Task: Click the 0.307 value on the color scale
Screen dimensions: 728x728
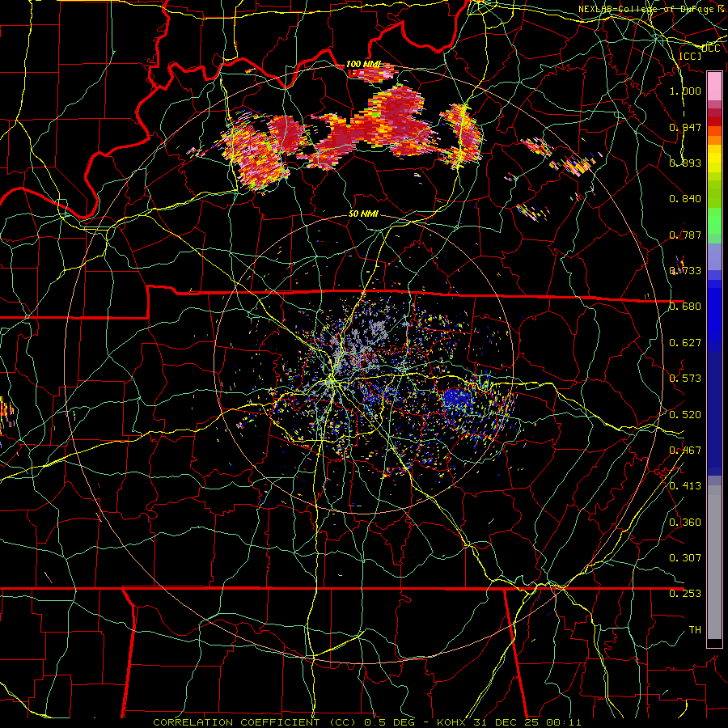Action: point(685,557)
